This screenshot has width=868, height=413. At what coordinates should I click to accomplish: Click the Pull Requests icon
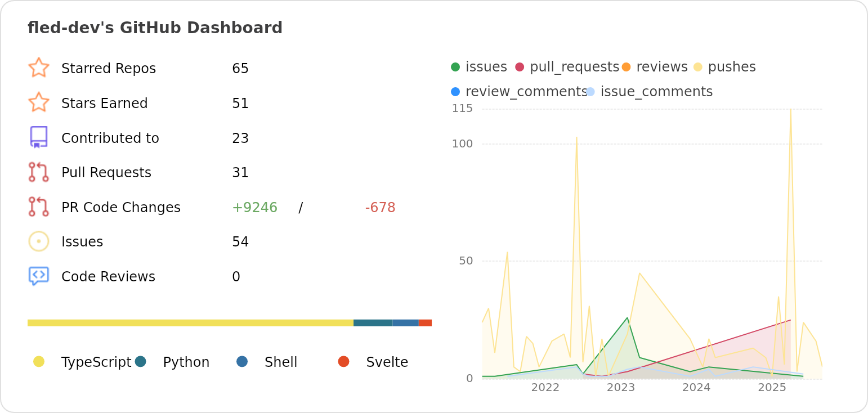(x=39, y=172)
